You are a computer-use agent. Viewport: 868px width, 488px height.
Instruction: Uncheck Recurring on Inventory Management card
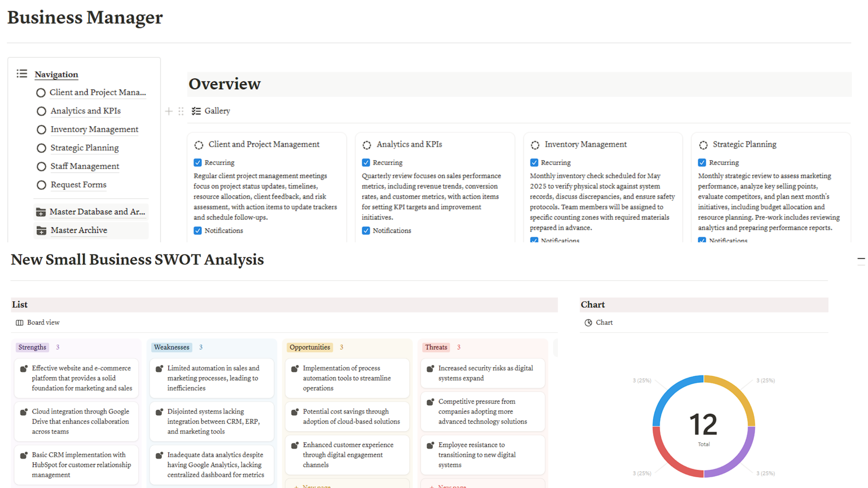(x=534, y=162)
